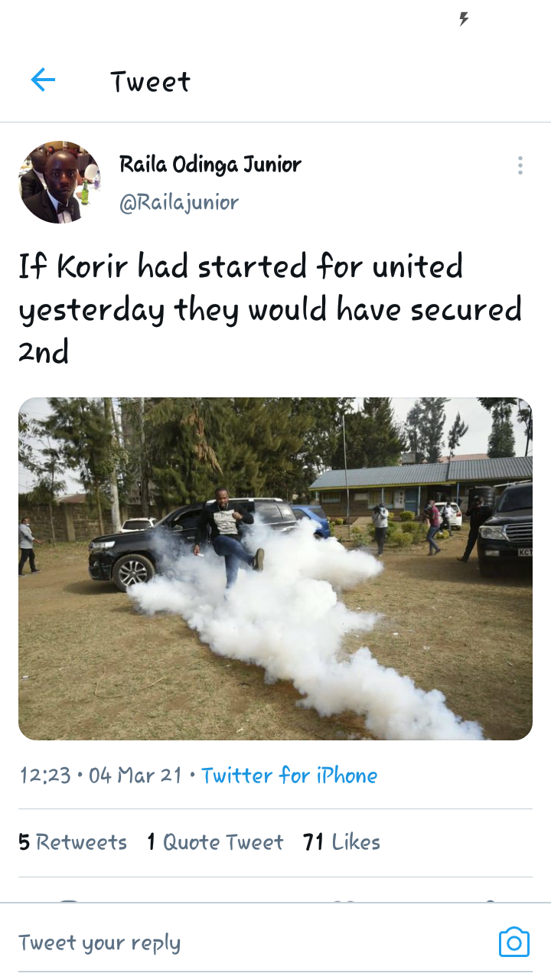Screen dimensions: 551x980
Task: Tap the partially hidden like heart icon
Action: coord(344,900)
